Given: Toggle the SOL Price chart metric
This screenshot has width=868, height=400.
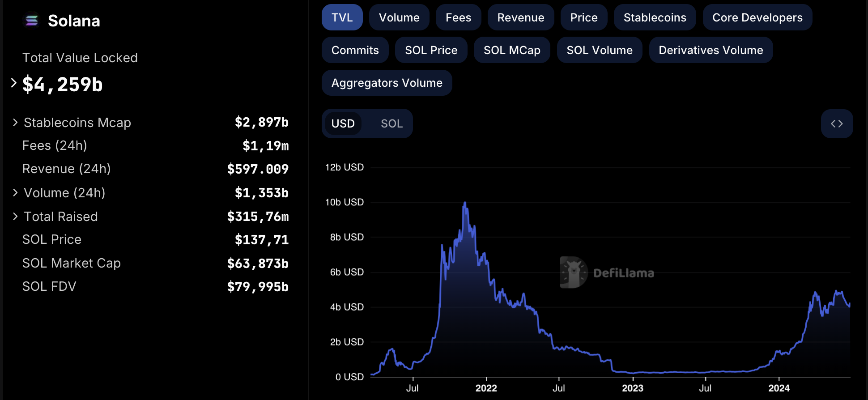Looking at the screenshot, I should click(431, 50).
